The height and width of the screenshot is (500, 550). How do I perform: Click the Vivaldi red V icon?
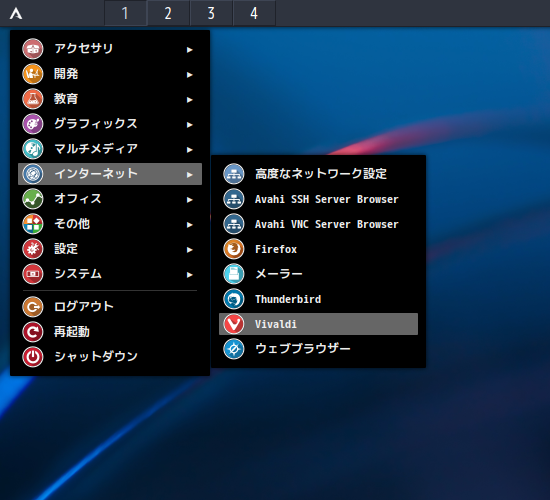pos(234,324)
